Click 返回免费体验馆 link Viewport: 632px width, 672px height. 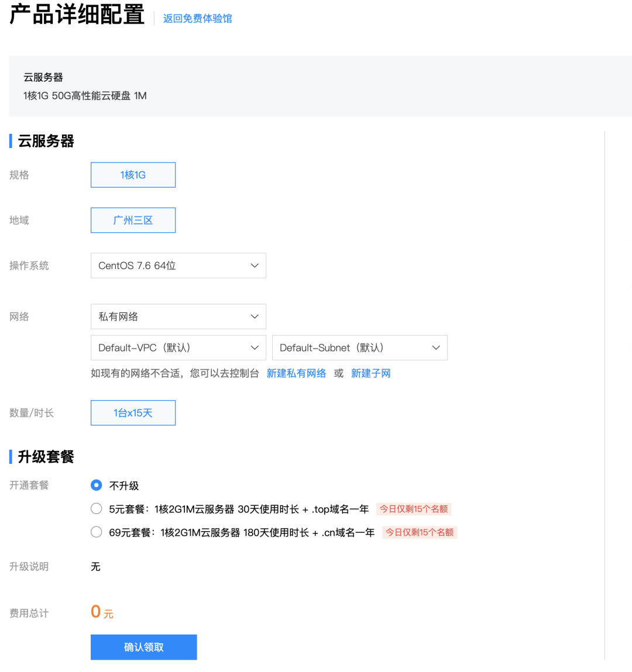pyautogui.click(x=197, y=19)
